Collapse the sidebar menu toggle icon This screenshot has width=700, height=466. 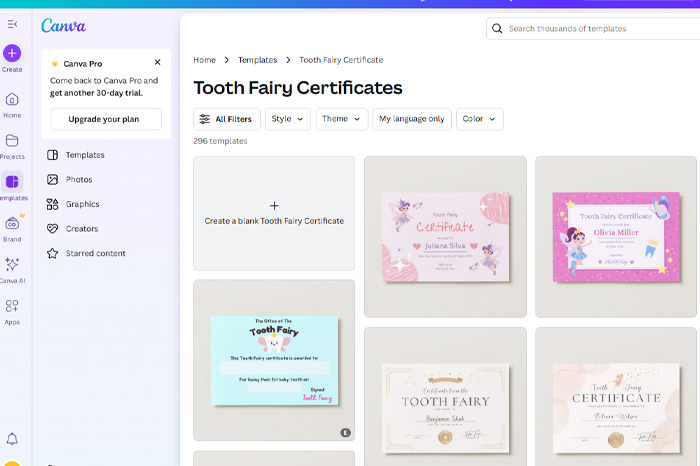pyautogui.click(x=12, y=24)
